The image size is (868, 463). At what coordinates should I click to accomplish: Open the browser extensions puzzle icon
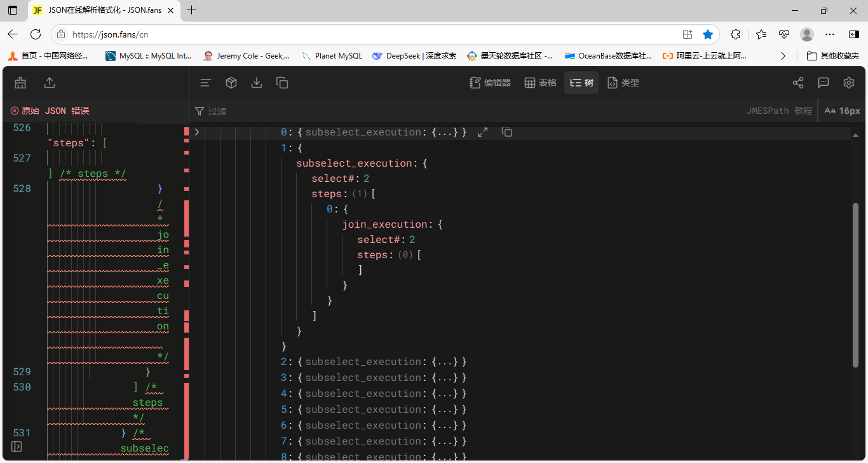pos(736,34)
